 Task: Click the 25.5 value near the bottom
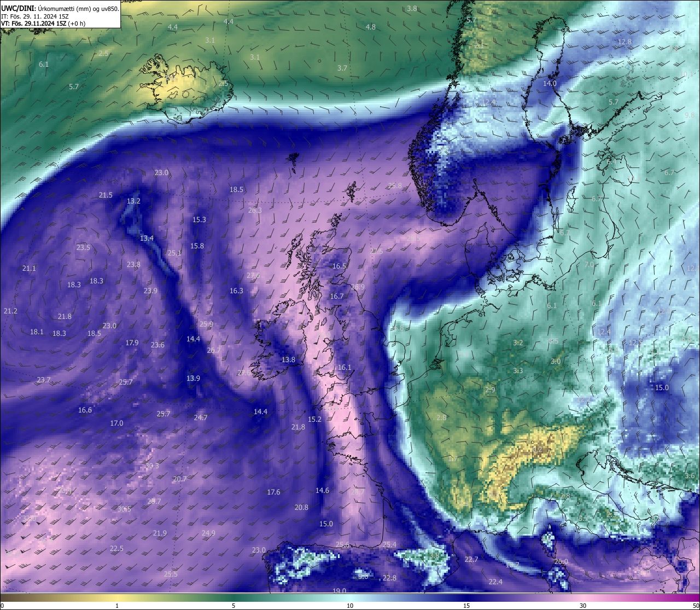point(171,574)
